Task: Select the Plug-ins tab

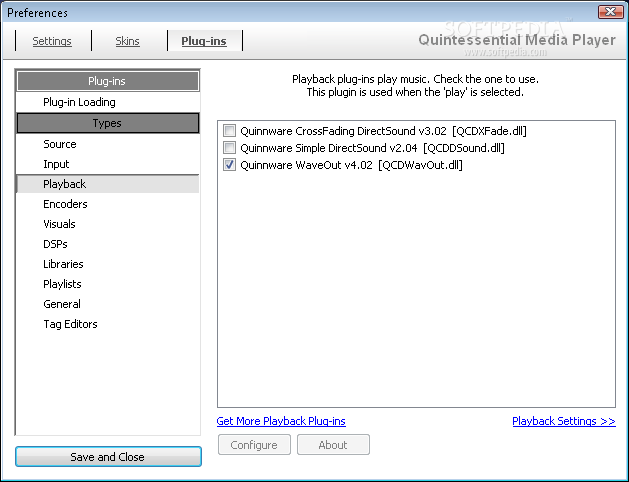Action: point(204,41)
